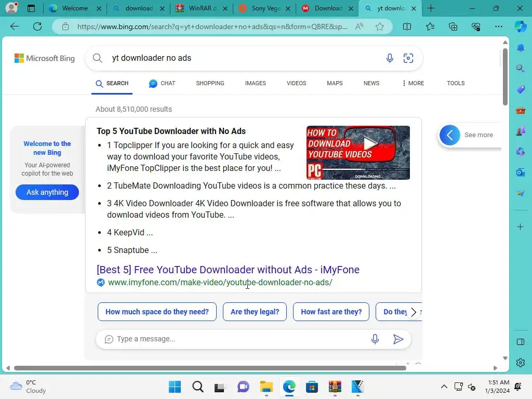Click the address bar URL
The height and width of the screenshot is (399, 532).
coord(212,26)
